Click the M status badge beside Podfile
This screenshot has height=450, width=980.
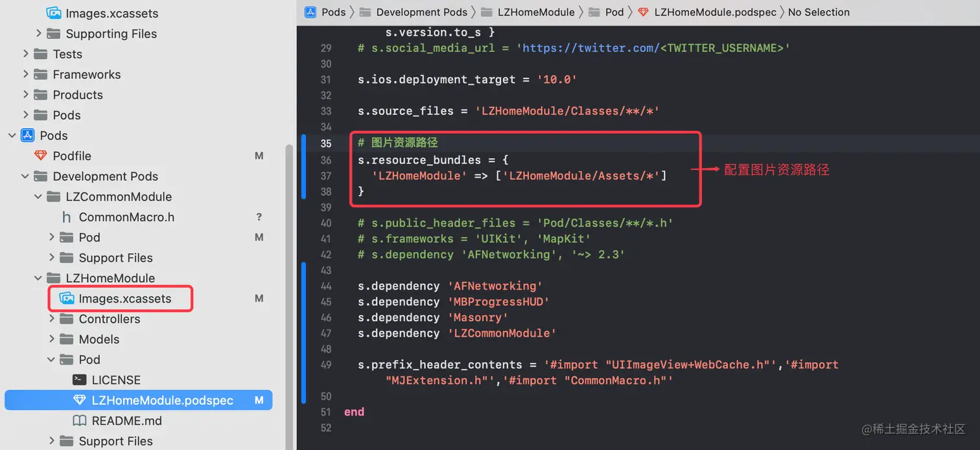pos(259,156)
